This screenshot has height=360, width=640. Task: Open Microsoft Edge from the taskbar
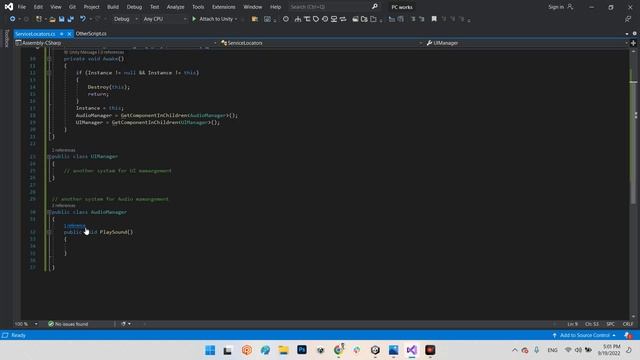265,350
